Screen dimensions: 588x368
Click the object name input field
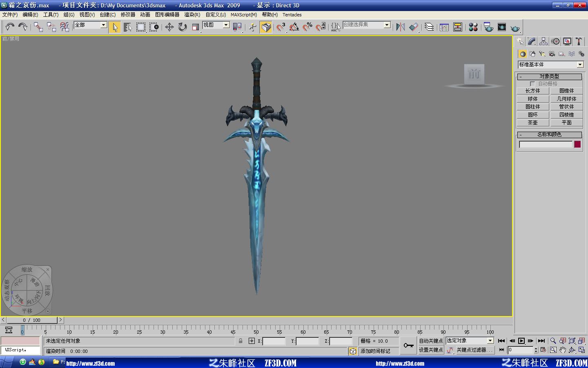[546, 144]
